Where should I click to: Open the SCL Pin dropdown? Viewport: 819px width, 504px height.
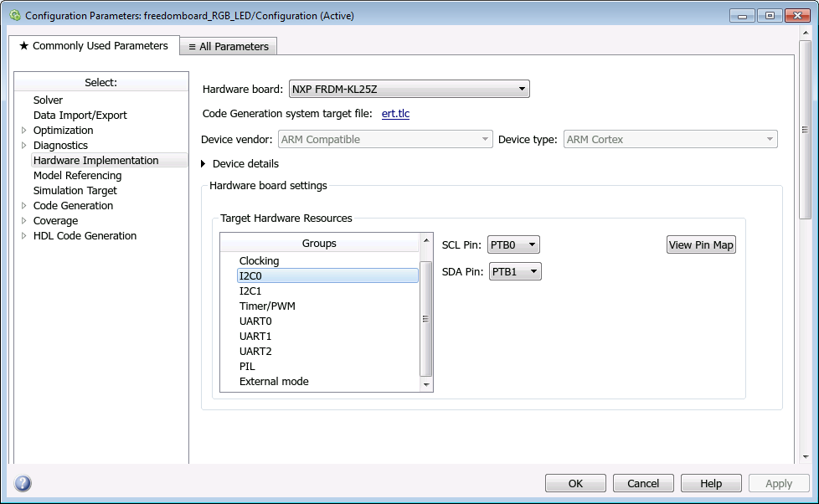[x=513, y=245]
